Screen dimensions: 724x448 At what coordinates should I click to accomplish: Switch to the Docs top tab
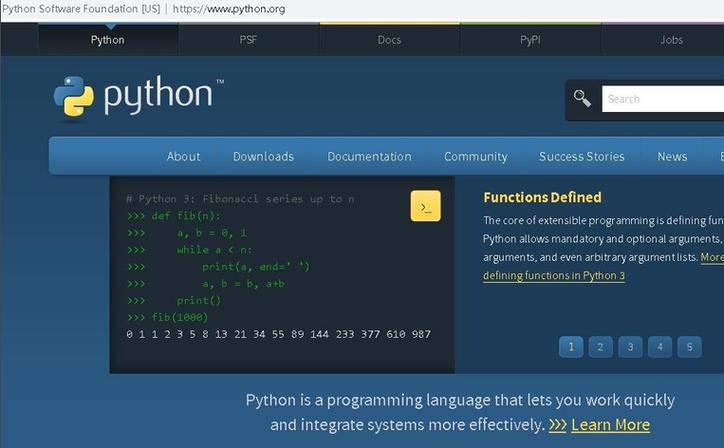[x=389, y=40]
